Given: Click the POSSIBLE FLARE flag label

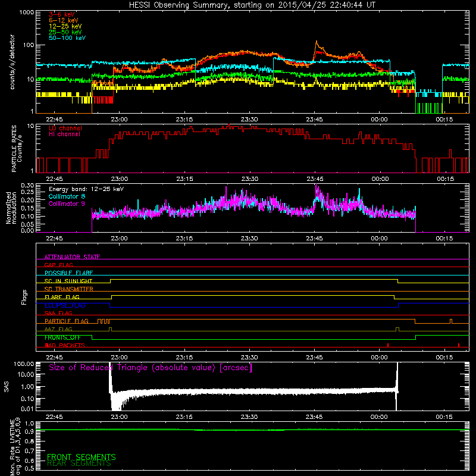Looking at the screenshot, I should (x=68, y=273).
